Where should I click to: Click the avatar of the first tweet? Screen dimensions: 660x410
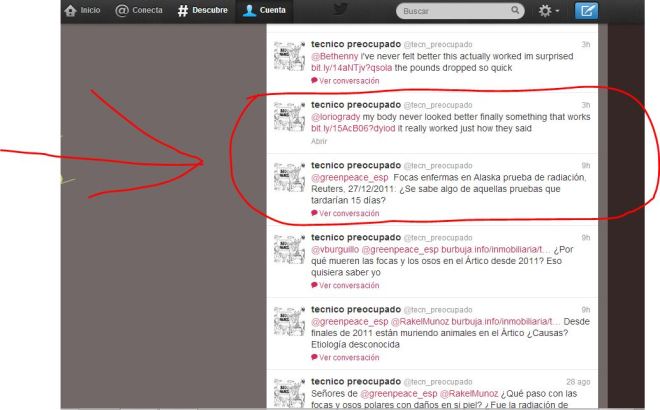(290, 56)
